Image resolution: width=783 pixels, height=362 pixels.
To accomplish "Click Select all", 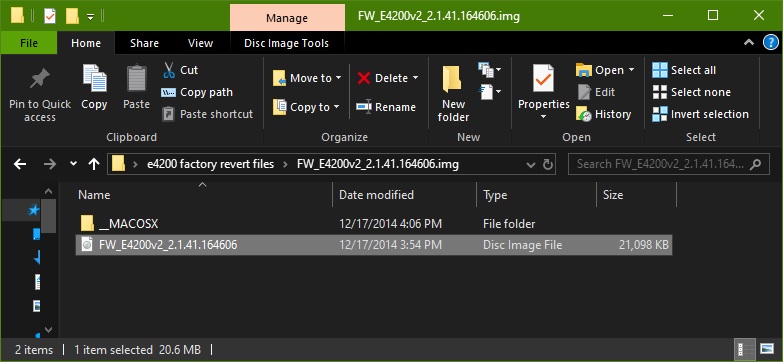I will pyautogui.click(x=684, y=70).
